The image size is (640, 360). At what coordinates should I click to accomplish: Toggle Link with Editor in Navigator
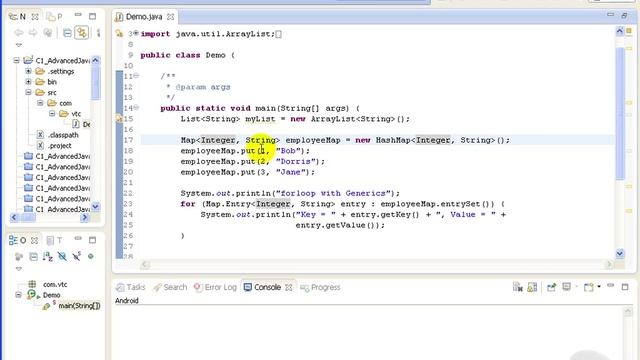[x=82, y=33]
